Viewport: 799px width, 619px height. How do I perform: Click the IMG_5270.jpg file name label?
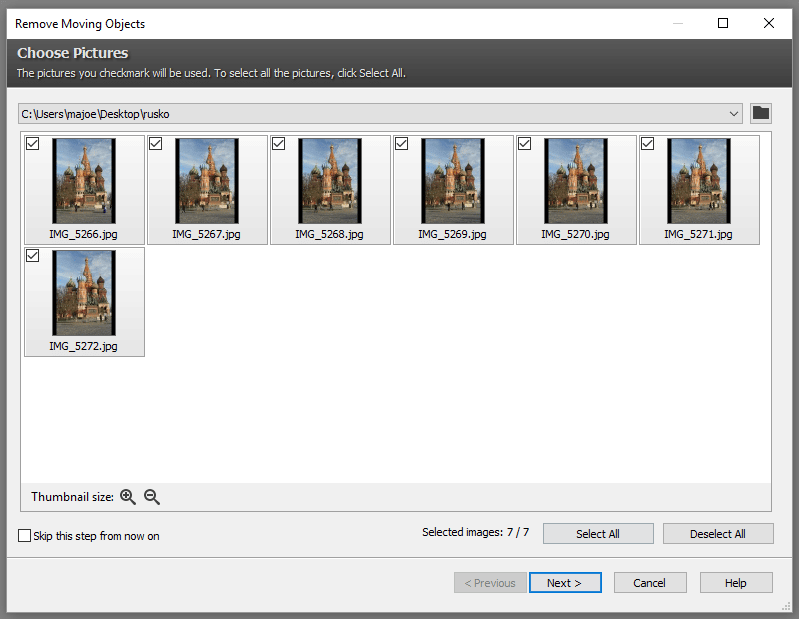click(x=575, y=234)
